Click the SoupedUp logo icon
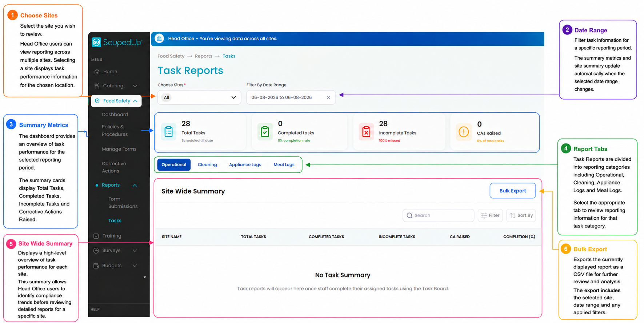This screenshot has width=644, height=323. point(96,43)
